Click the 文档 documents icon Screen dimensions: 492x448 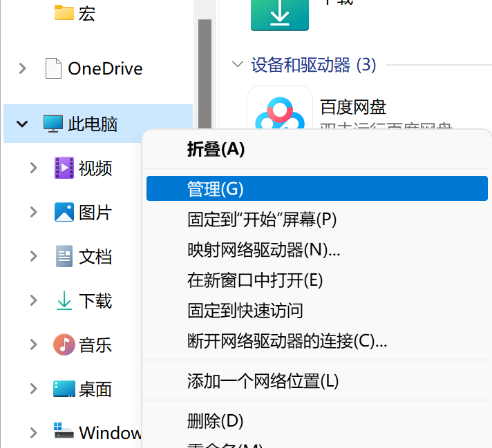coord(64,257)
